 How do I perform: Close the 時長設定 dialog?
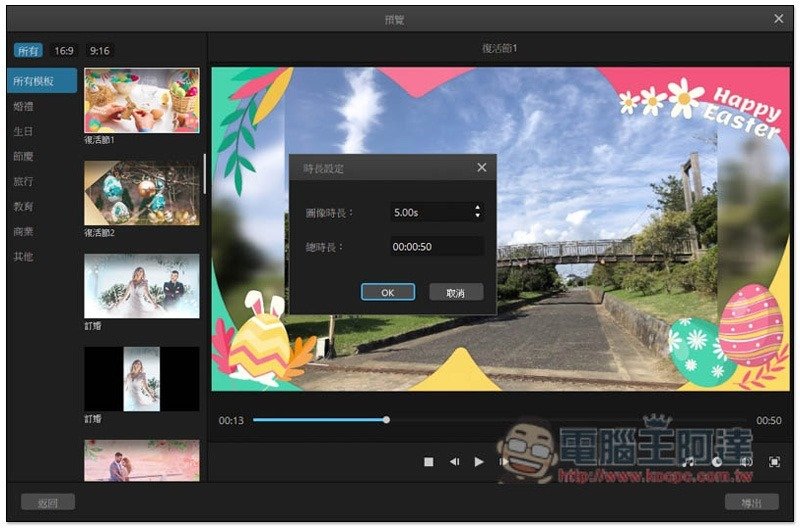[482, 168]
